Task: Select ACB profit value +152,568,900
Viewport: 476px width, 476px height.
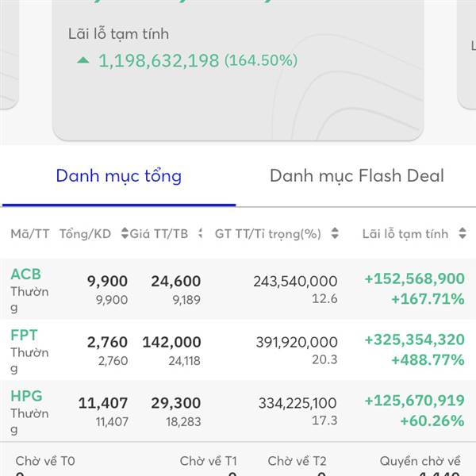Action: pos(414,278)
